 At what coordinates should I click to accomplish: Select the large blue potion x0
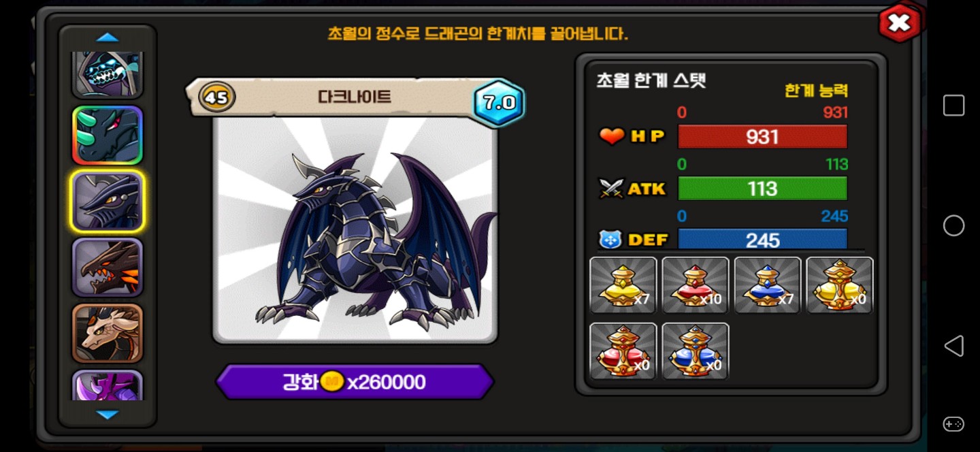[x=696, y=351]
